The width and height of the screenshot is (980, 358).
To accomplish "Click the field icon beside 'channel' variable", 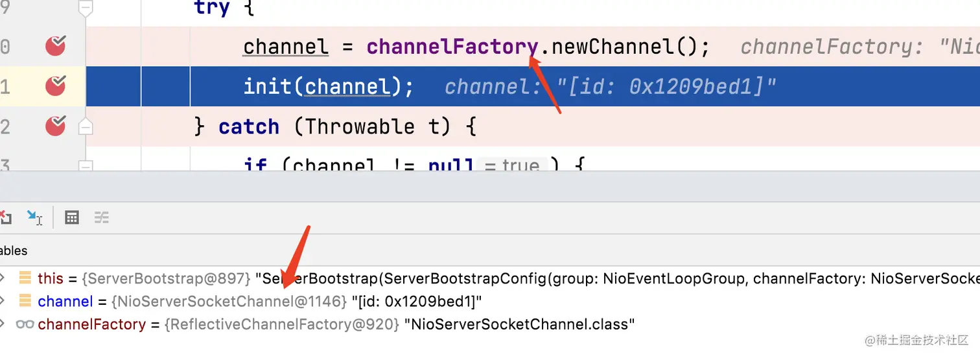I will coord(25,302).
